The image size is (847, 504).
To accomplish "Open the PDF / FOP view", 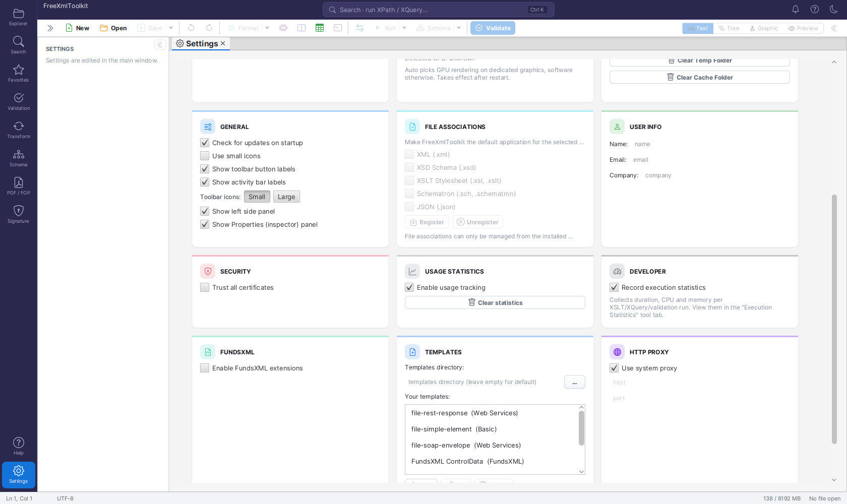I will 19,186.
